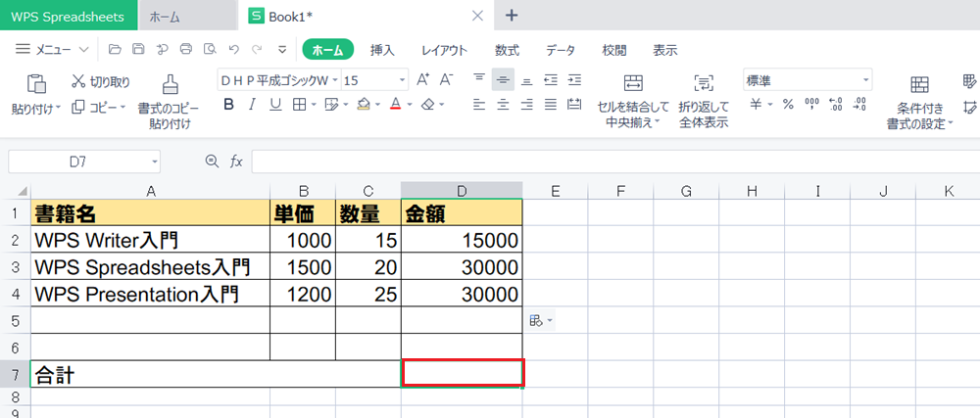Open the メニュー menu
Viewport: 980px width, 418px height.
point(52,50)
